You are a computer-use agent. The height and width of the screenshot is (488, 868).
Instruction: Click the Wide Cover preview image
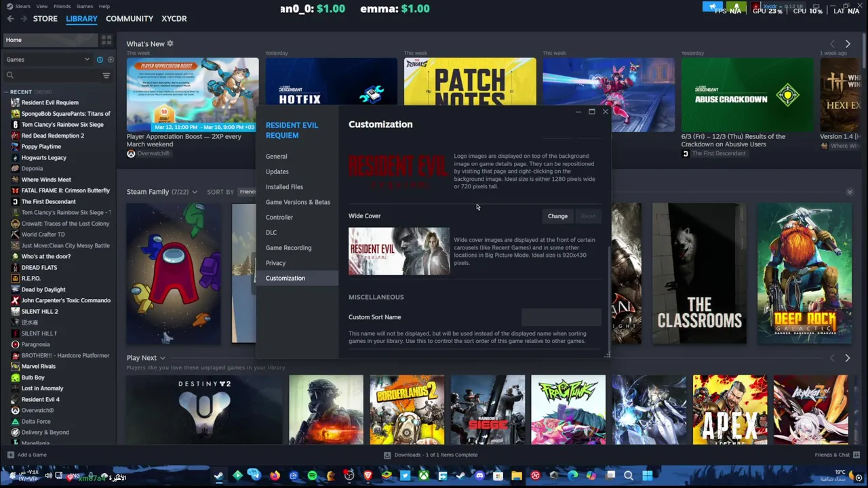399,251
